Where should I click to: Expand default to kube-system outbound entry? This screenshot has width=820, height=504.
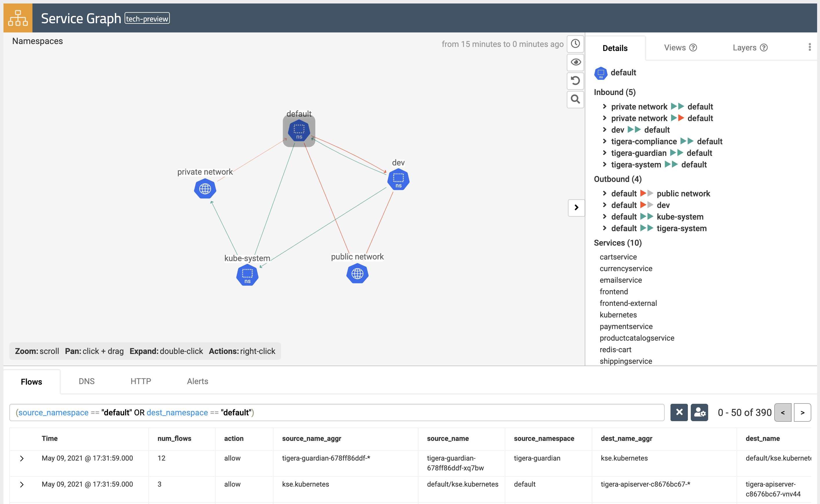coord(604,217)
